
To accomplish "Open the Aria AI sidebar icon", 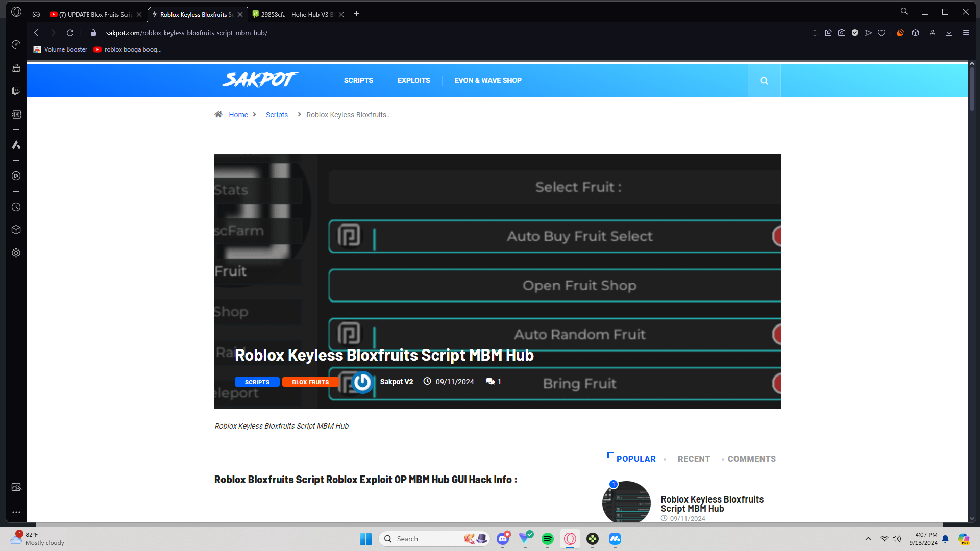I will click(x=16, y=145).
